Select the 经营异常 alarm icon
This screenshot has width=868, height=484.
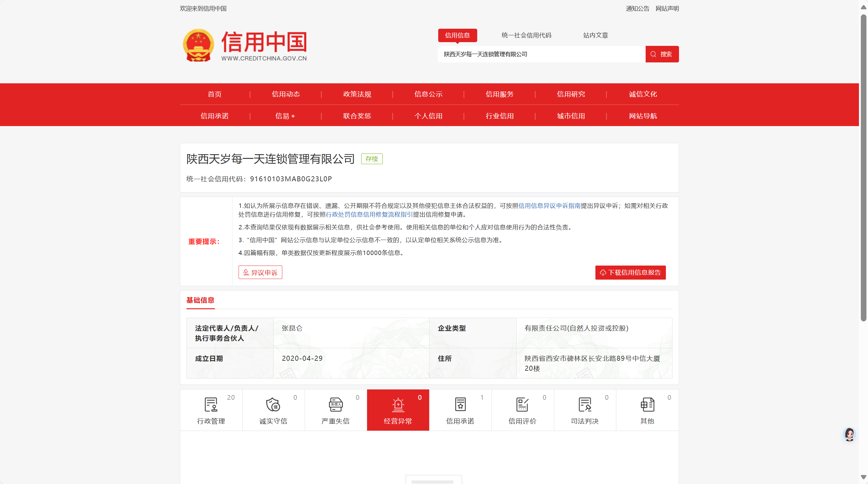[x=398, y=404]
